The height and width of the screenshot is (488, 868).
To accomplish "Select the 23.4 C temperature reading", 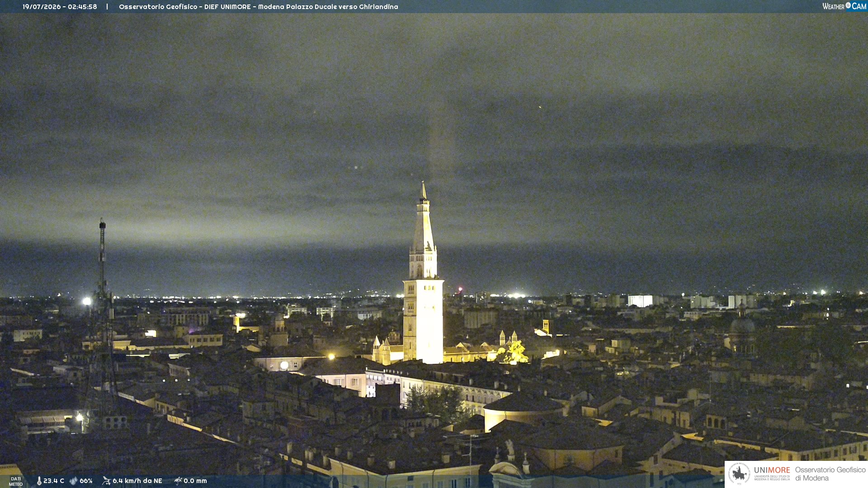I will coord(54,481).
